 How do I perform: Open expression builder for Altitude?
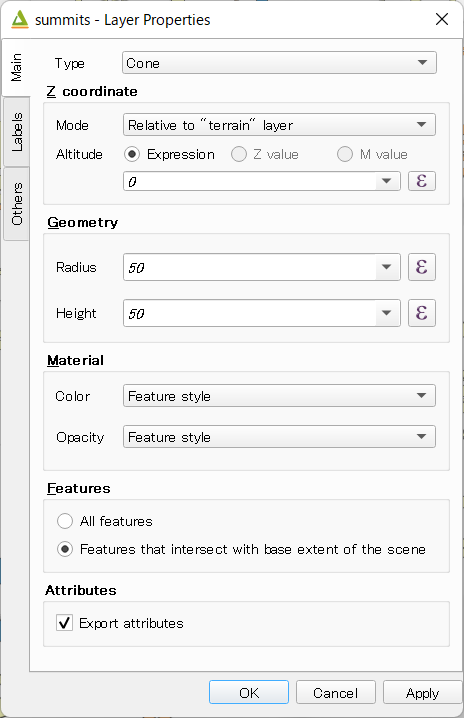coord(421,181)
